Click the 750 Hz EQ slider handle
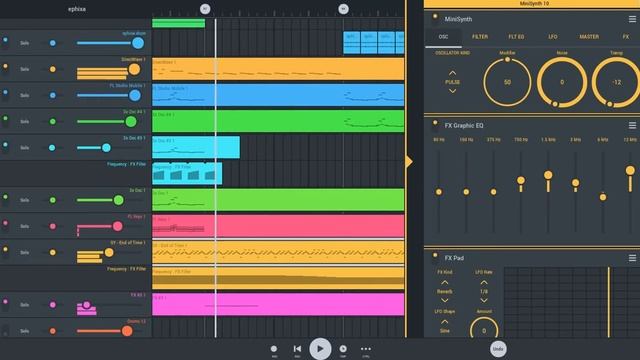The image size is (640, 360). point(521,180)
